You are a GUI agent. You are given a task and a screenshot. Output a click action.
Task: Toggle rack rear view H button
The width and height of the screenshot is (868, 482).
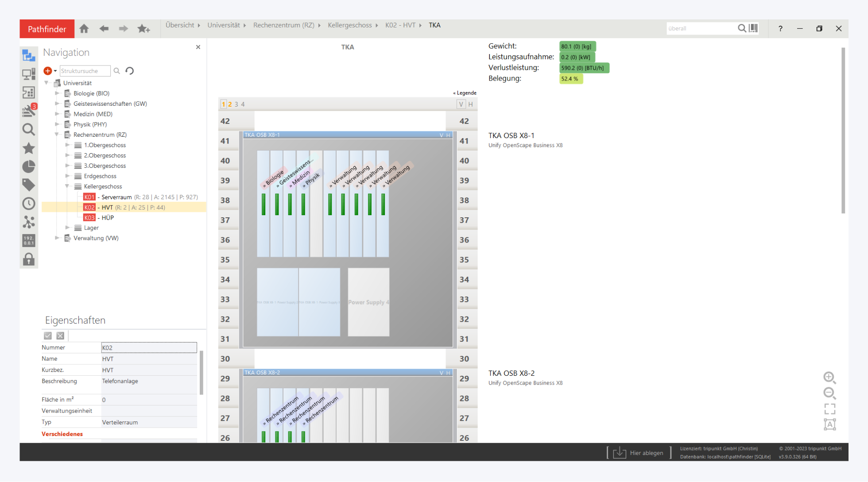471,104
